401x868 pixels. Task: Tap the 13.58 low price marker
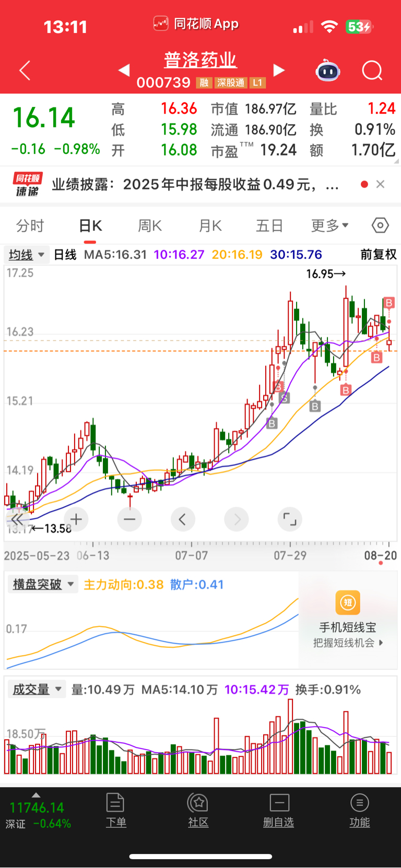51,529
